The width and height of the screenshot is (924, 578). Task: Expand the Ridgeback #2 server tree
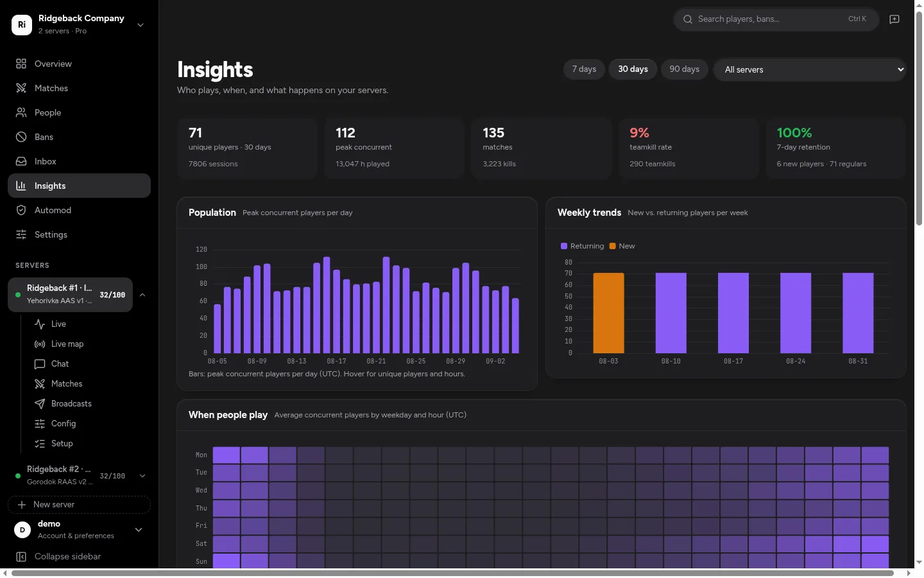pos(142,476)
